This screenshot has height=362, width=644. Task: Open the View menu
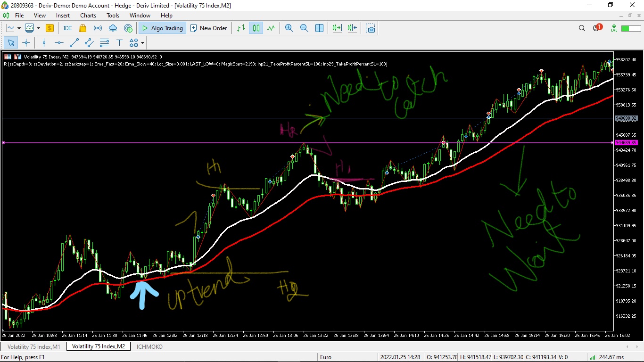[x=40, y=16]
